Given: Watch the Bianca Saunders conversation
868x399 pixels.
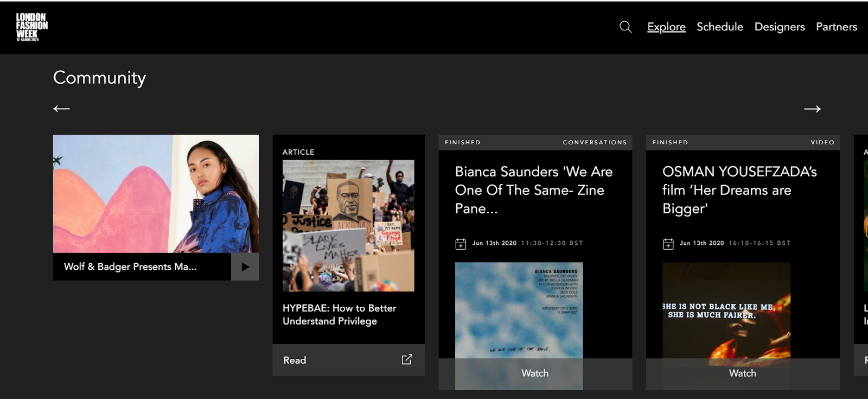Looking at the screenshot, I should (x=535, y=373).
